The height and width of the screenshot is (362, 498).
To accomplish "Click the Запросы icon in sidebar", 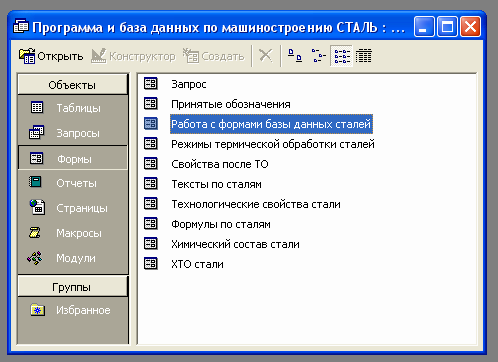I will pyautogui.click(x=36, y=132).
